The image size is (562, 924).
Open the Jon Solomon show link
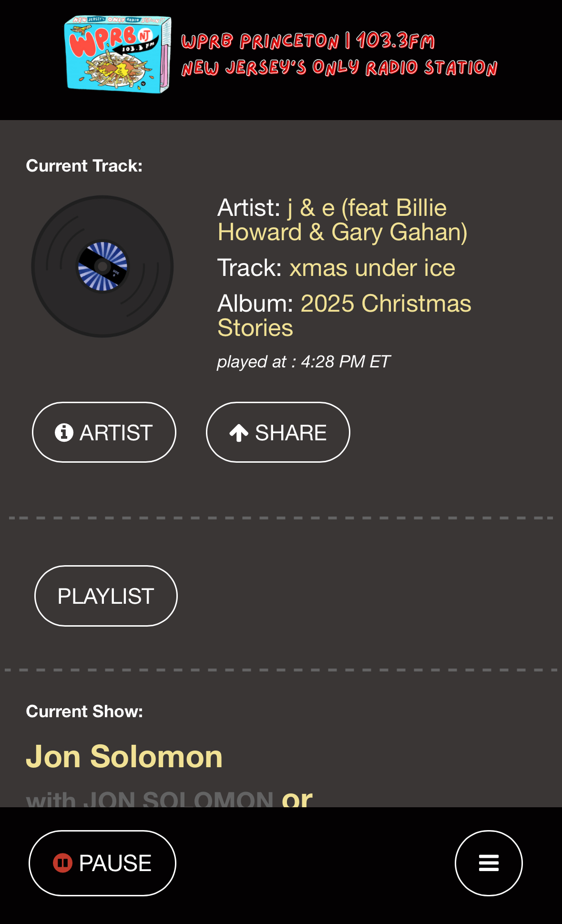tap(124, 756)
